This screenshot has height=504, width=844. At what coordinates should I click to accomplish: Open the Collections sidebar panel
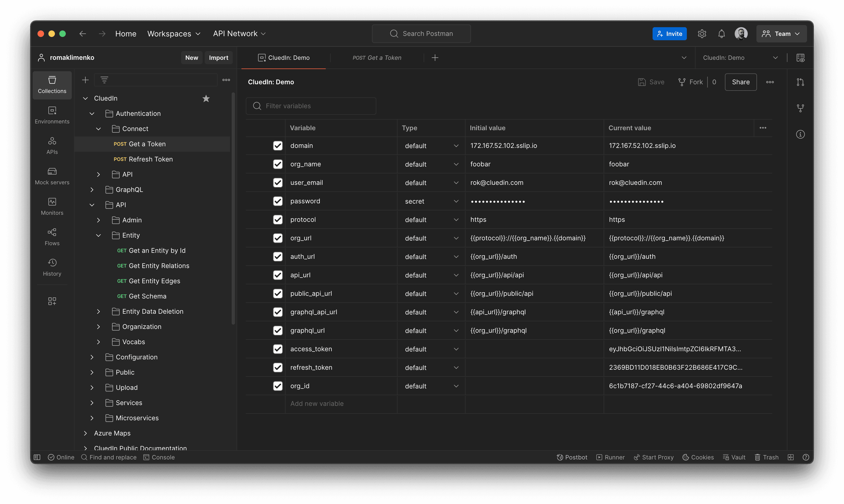tap(52, 85)
